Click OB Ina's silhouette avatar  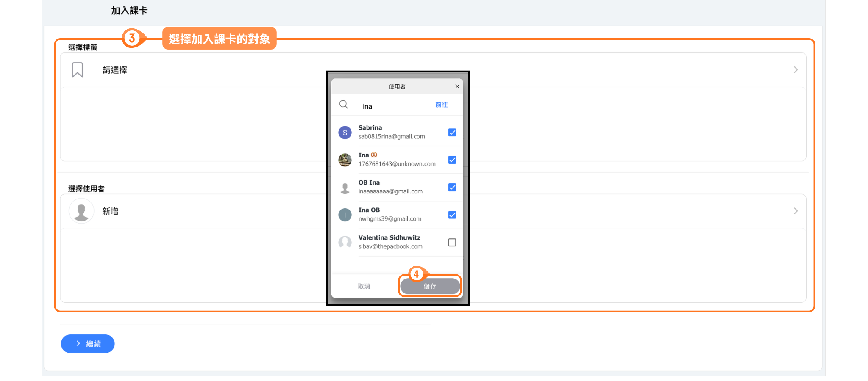point(345,188)
